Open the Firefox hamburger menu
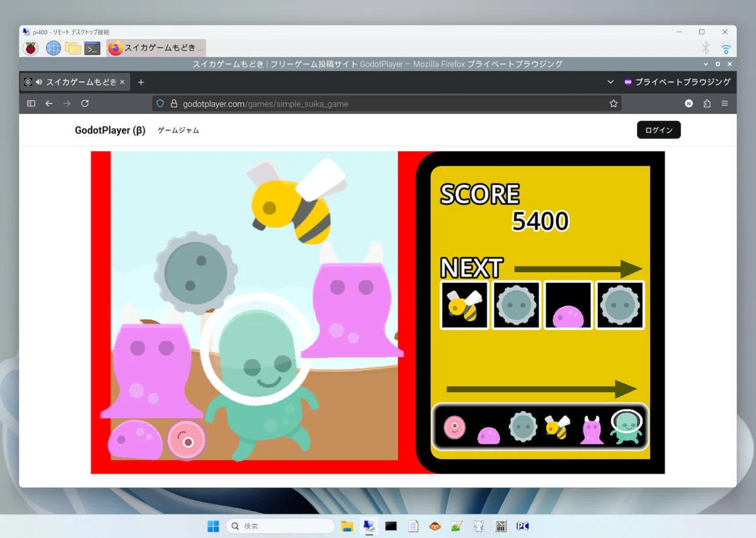 [724, 103]
